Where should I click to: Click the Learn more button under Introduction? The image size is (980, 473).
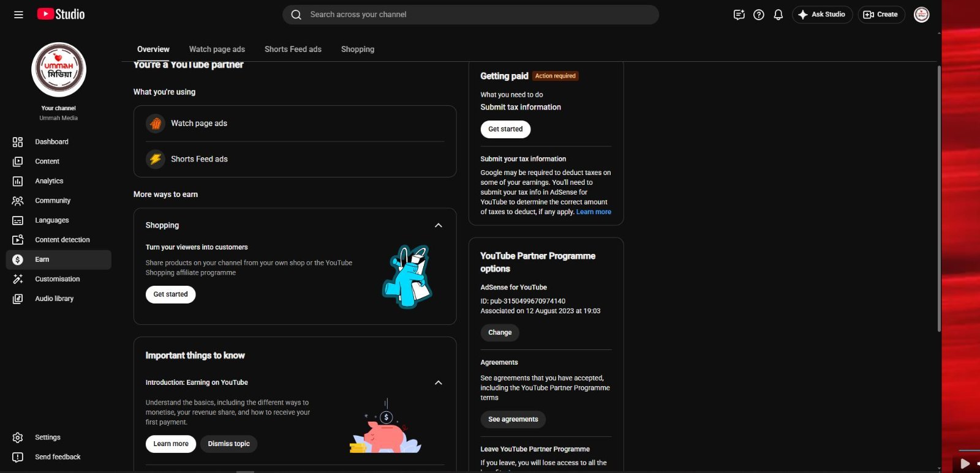[x=171, y=444]
